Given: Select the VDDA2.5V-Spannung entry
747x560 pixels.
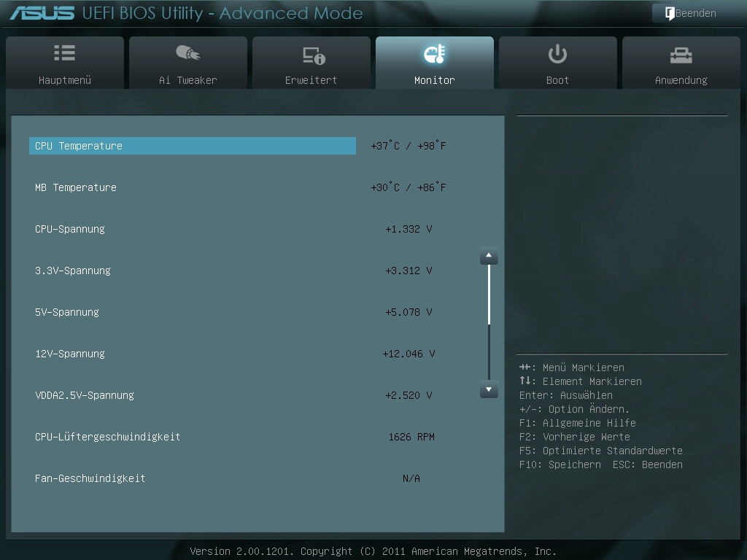Looking at the screenshot, I should (85, 395).
